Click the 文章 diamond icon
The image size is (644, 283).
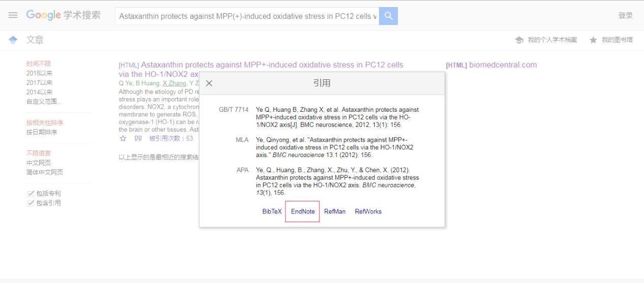click(x=13, y=40)
